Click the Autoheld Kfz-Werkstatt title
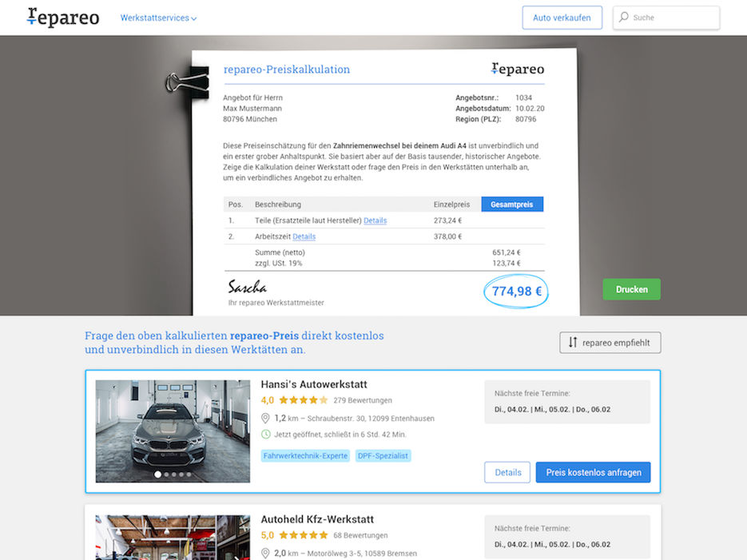 (x=317, y=519)
